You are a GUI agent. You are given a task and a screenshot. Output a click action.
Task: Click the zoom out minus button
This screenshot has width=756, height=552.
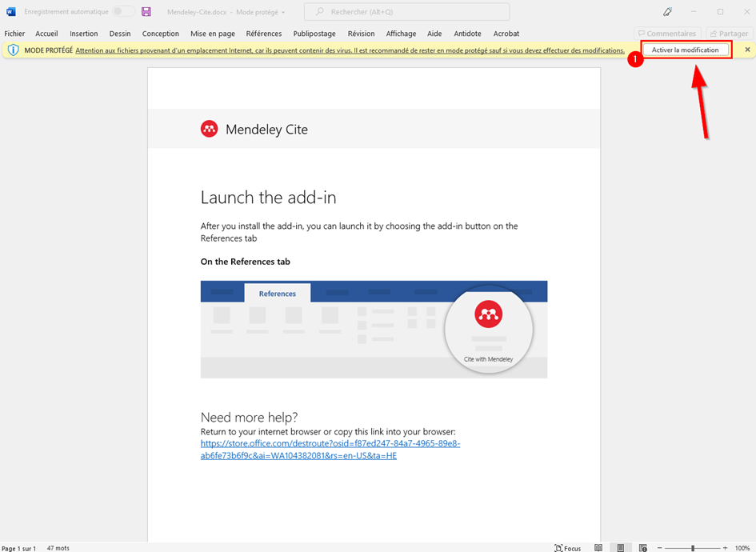tap(659, 548)
